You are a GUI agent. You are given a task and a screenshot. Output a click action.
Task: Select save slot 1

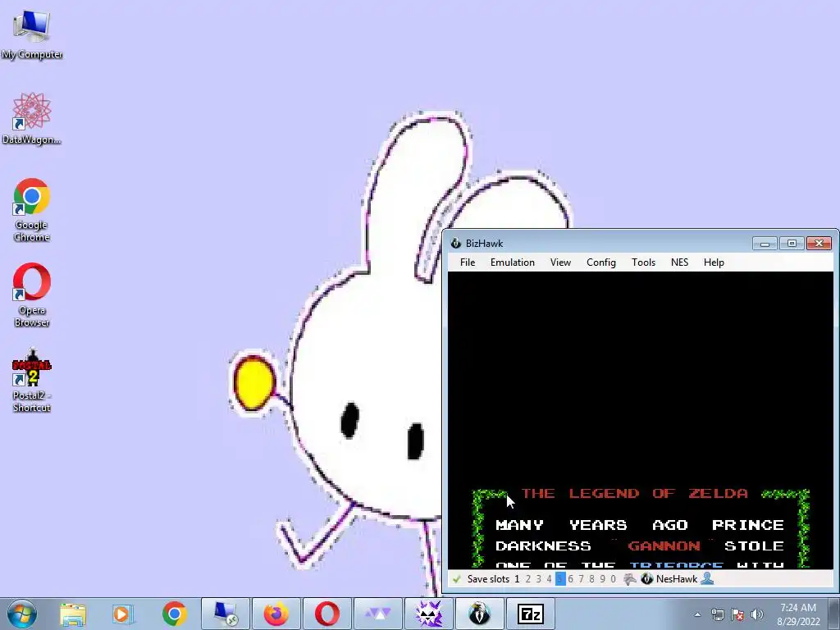coord(517,579)
